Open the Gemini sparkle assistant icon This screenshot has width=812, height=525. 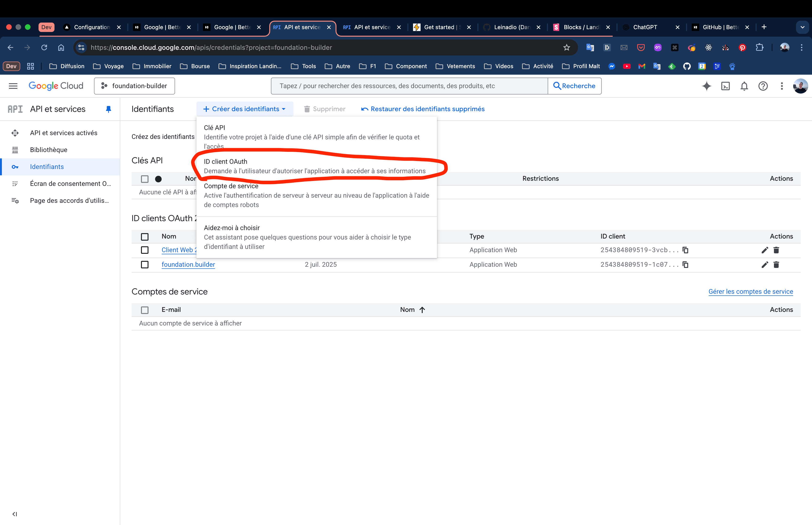[x=706, y=86]
